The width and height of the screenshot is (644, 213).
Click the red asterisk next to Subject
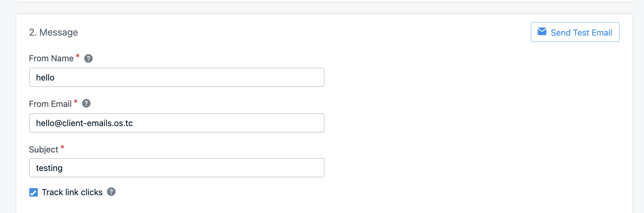tap(62, 147)
